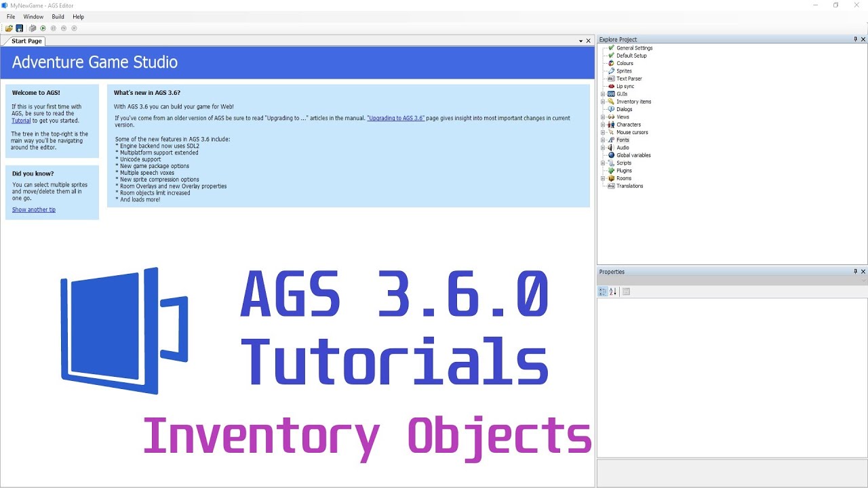Toggle Alphabetical sort in Properties panel

(613, 291)
